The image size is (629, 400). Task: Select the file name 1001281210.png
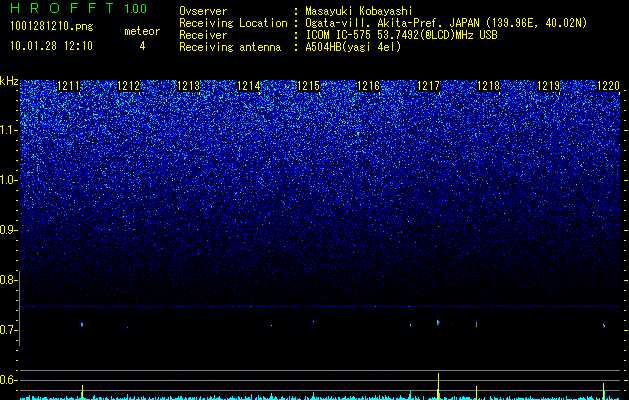tap(52, 27)
